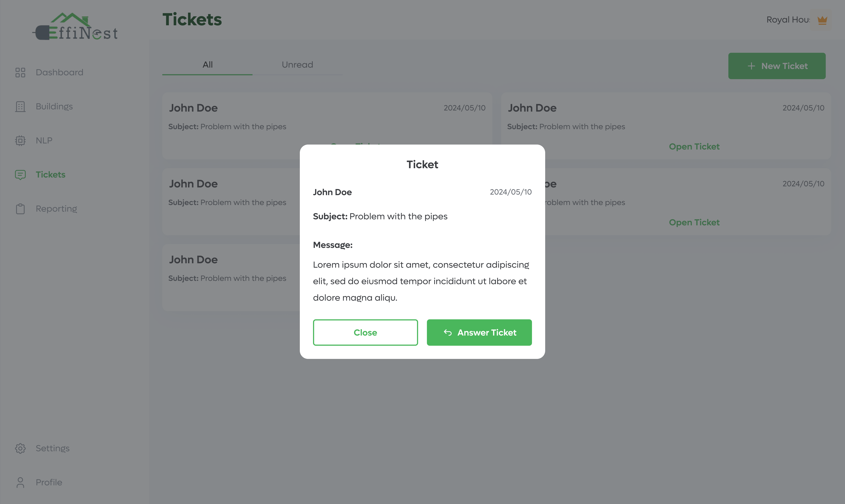This screenshot has height=504, width=845.
Task: Click the Profile person icon
Action: click(x=20, y=482)
